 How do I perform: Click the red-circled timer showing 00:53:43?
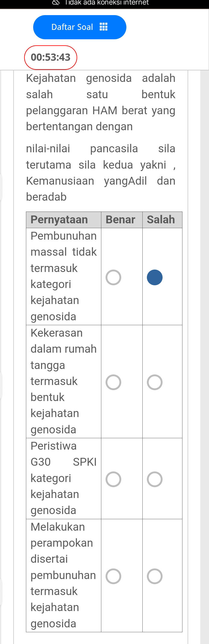click(51, 57)
